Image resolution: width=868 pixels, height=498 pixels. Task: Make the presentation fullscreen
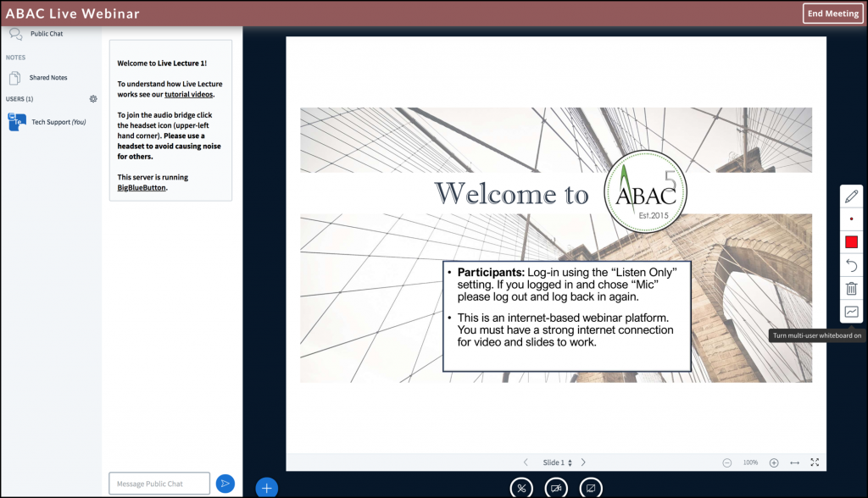click(x=815, y=462)
